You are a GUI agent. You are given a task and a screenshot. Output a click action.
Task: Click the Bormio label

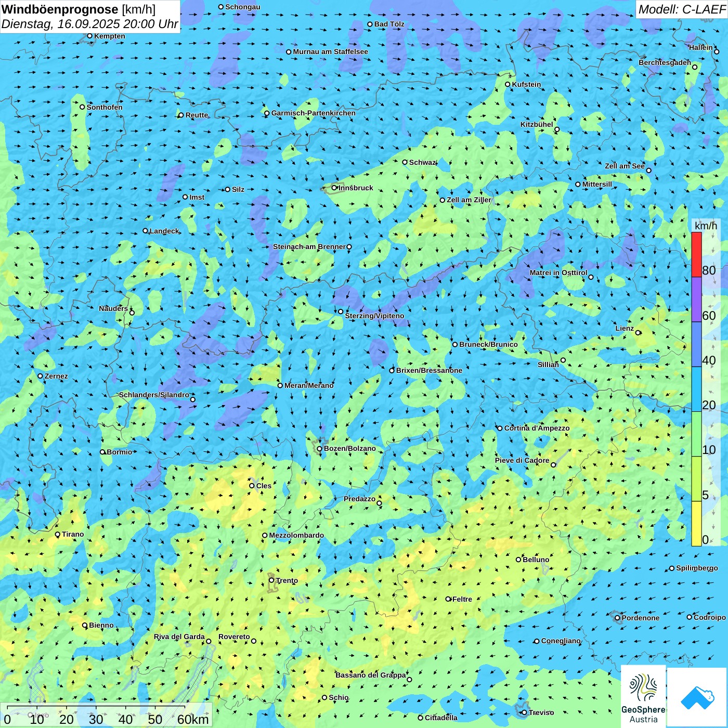pyautogui.click(x=119, y=452)
